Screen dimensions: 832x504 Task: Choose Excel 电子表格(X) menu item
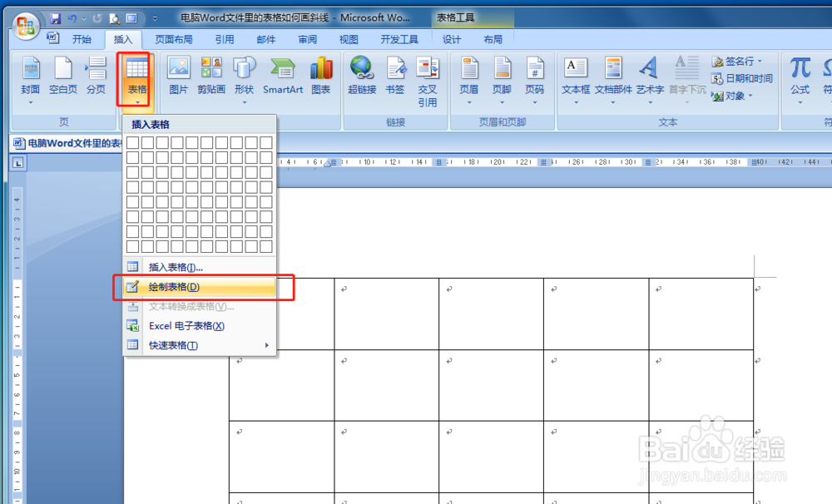point(200,326)
